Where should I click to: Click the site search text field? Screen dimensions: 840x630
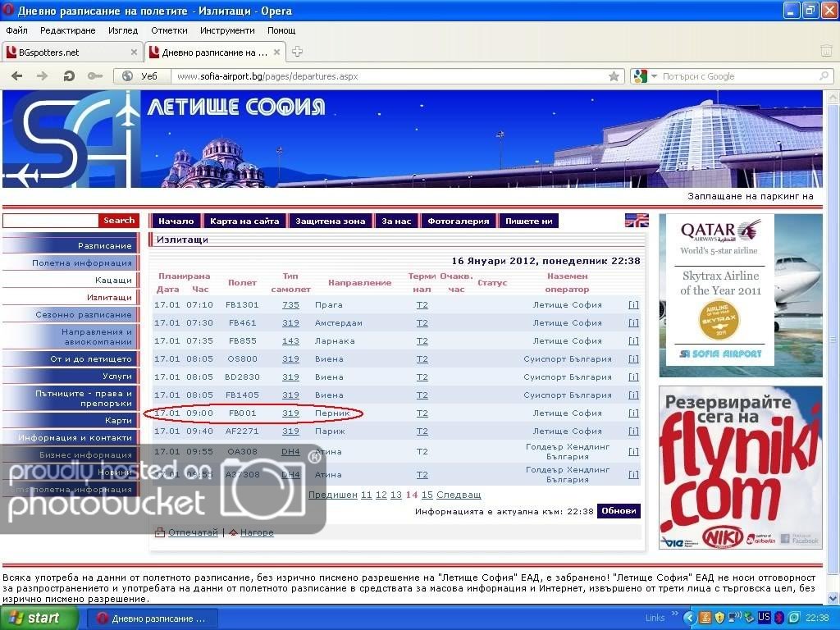(x=51, y=221)
